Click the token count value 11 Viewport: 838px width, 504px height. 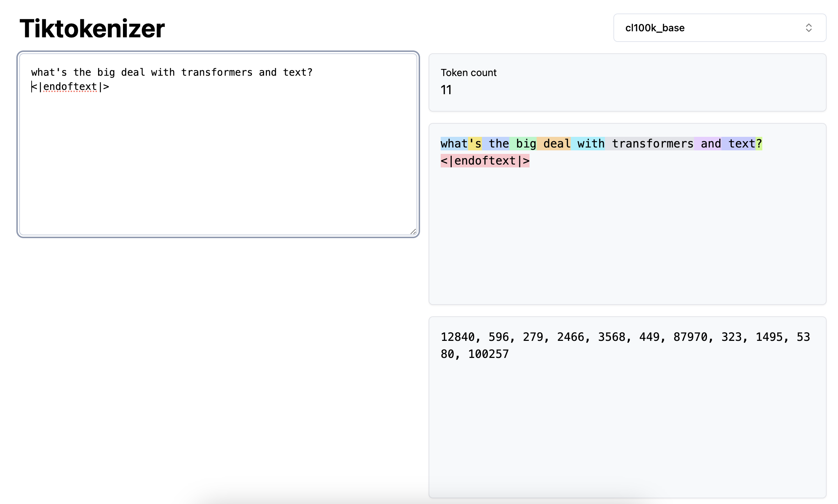tap(446, 90)
